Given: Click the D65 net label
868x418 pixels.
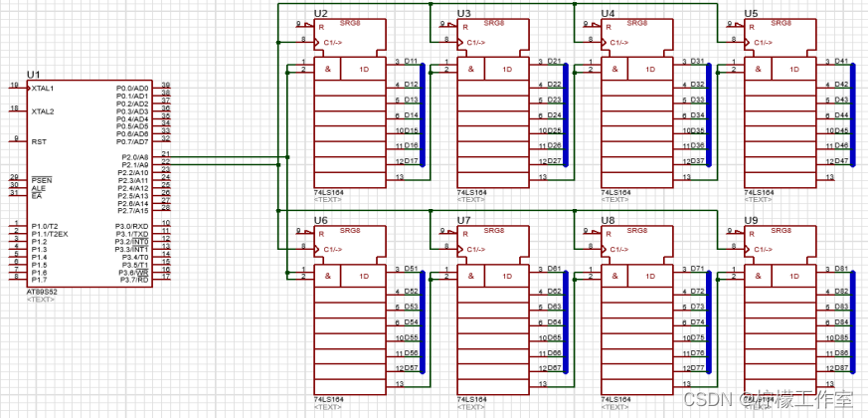Looking at the screenshot, I should (x=555, y=337).
